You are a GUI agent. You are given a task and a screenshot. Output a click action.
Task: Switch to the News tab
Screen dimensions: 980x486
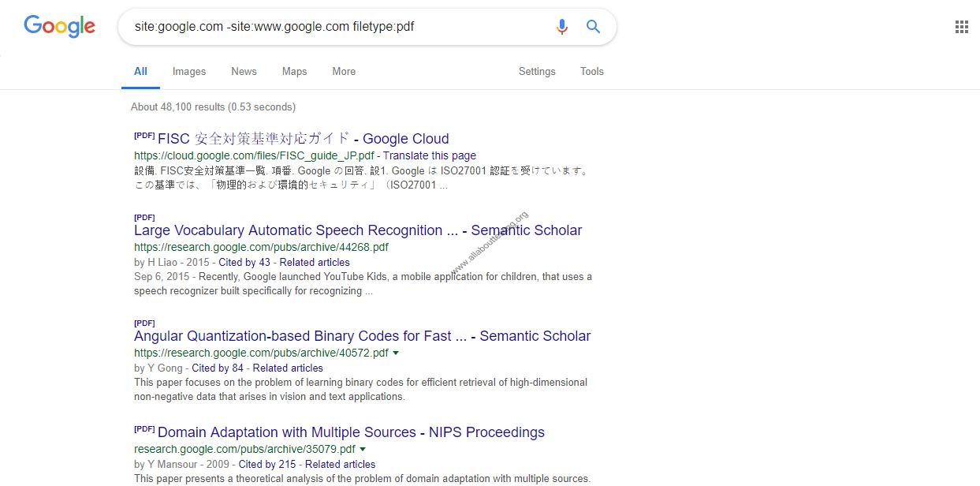(x=244, y=71)
